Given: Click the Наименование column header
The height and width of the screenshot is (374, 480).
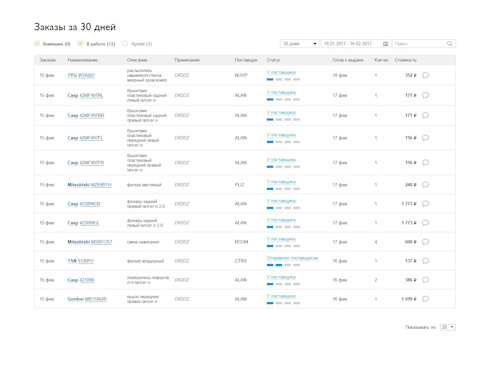Looking at the screenshot, I should pyautogui.click(x=83, y=60).
